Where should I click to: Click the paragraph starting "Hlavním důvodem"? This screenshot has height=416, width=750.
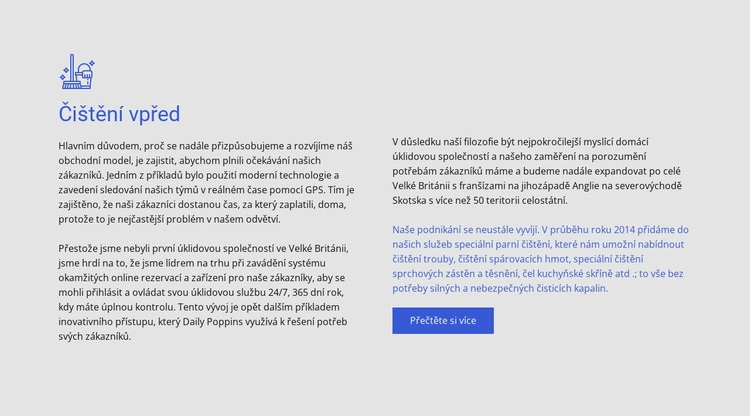pos(206,182)
